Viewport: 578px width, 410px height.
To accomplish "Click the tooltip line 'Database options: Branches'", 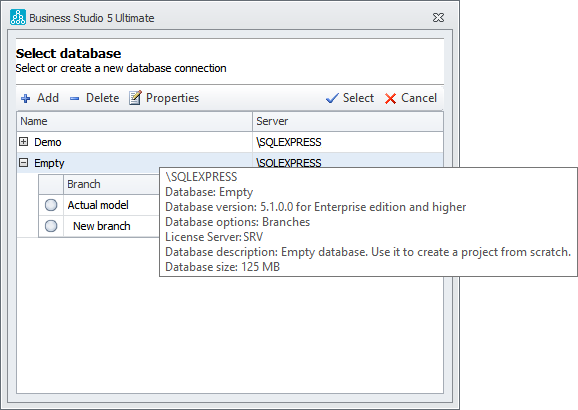I will point(238,222).
